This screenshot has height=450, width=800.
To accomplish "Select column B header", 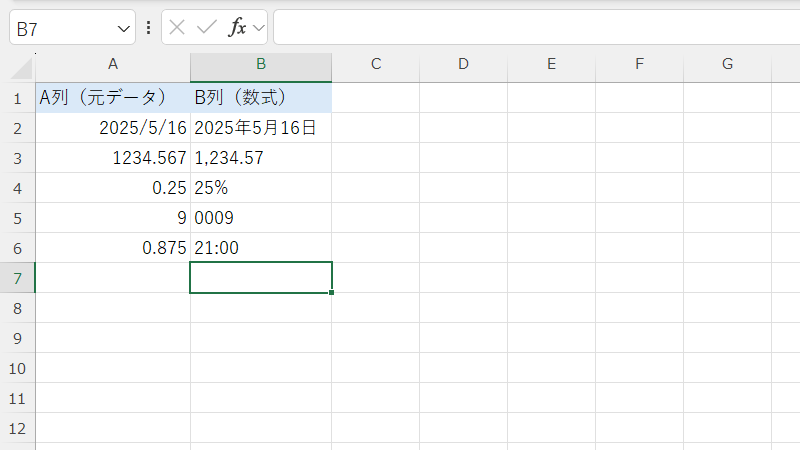I will 261,64.
